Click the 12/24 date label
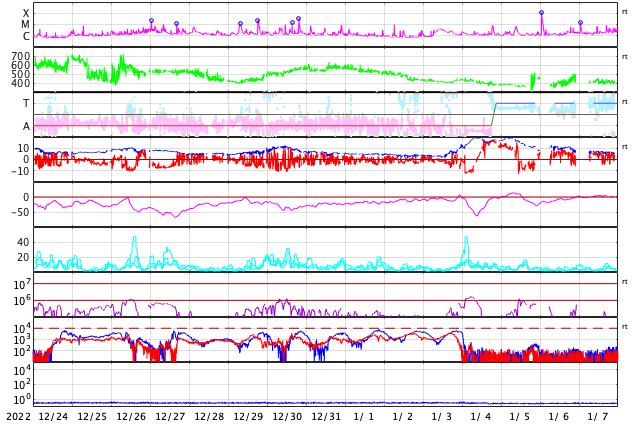 tap(53, 416)
